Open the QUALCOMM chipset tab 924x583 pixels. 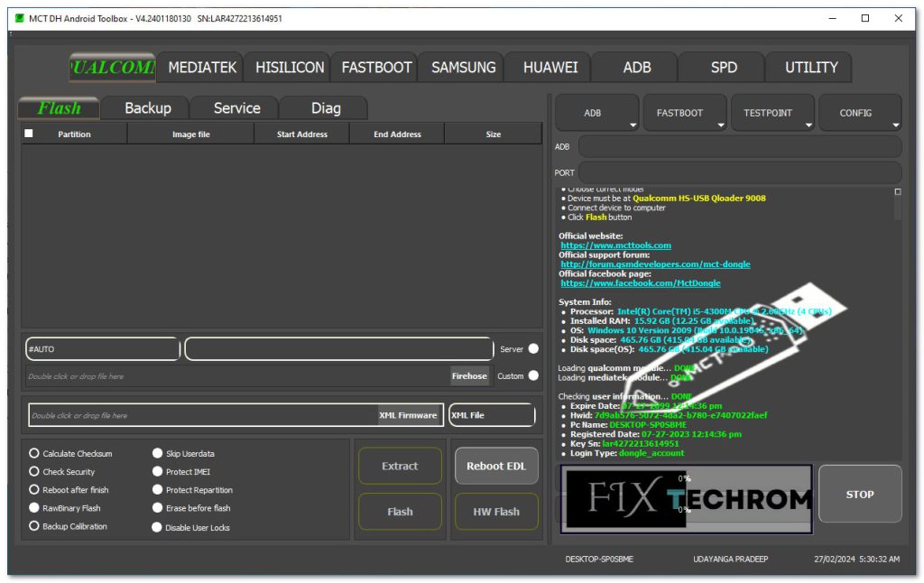click(x=113, y=67)
